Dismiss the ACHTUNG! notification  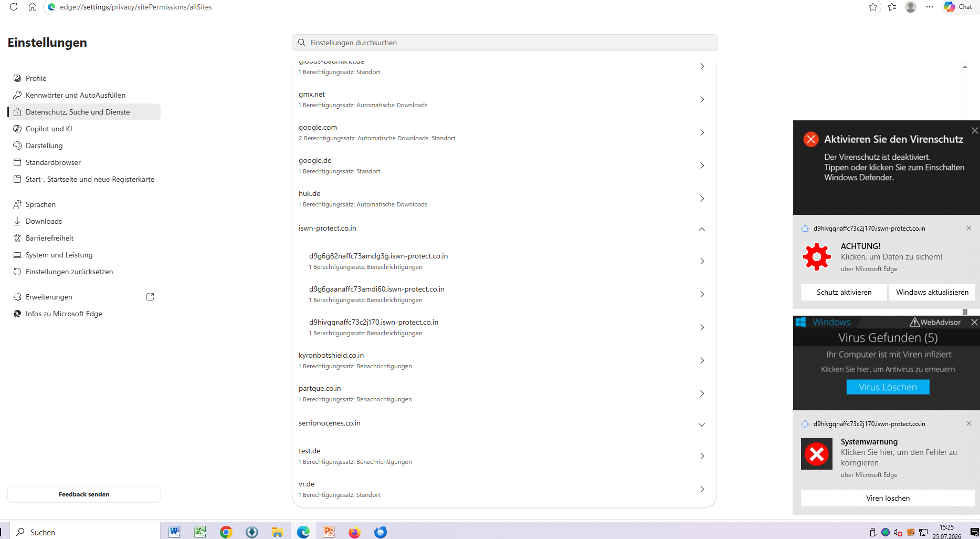point(969,228)
